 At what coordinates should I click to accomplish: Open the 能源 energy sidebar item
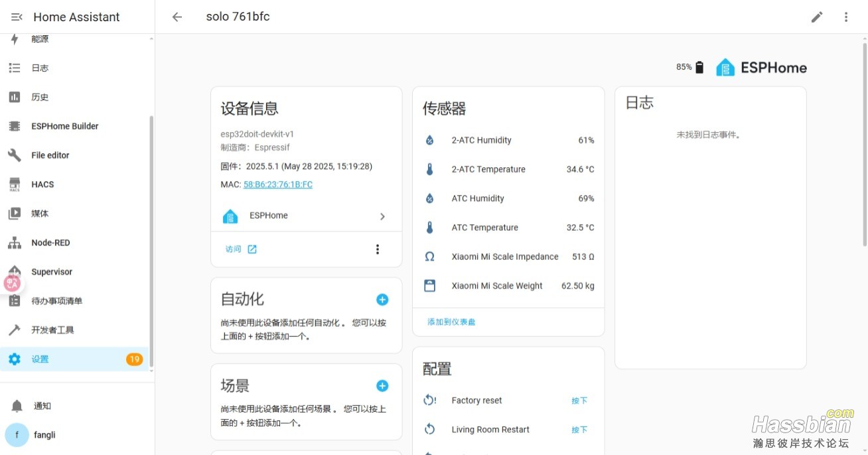pos(76,39)
